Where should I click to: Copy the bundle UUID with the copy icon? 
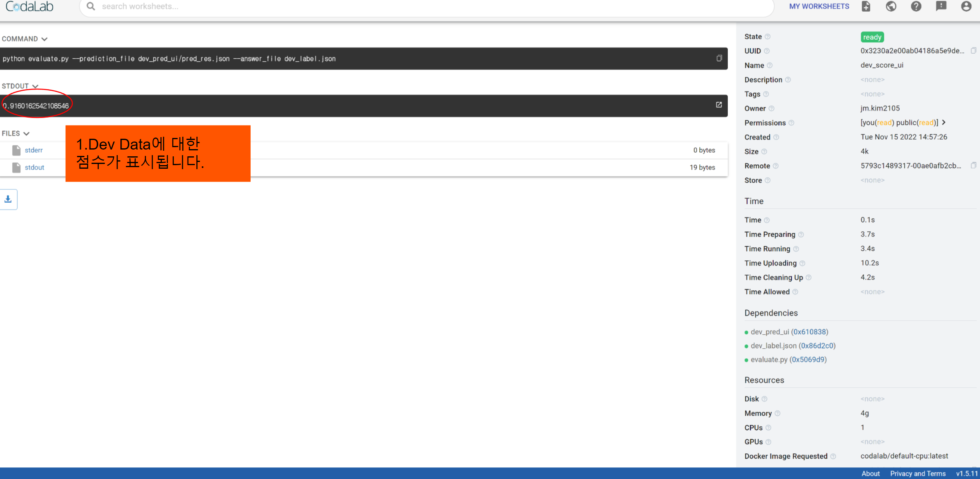(x=974, y=50)
